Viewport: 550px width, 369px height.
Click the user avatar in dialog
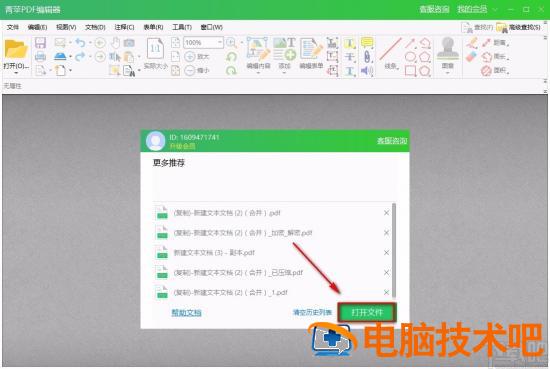tap(155, 141)
